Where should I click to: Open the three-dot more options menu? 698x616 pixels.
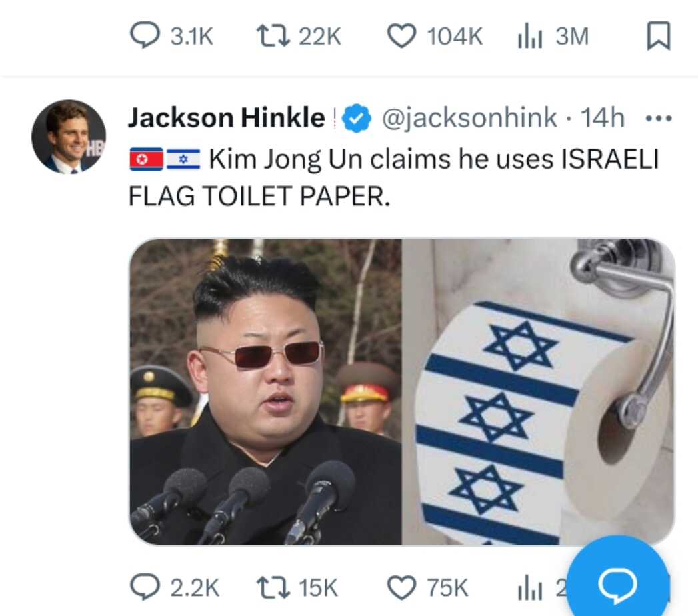click(x=659, y=119)
